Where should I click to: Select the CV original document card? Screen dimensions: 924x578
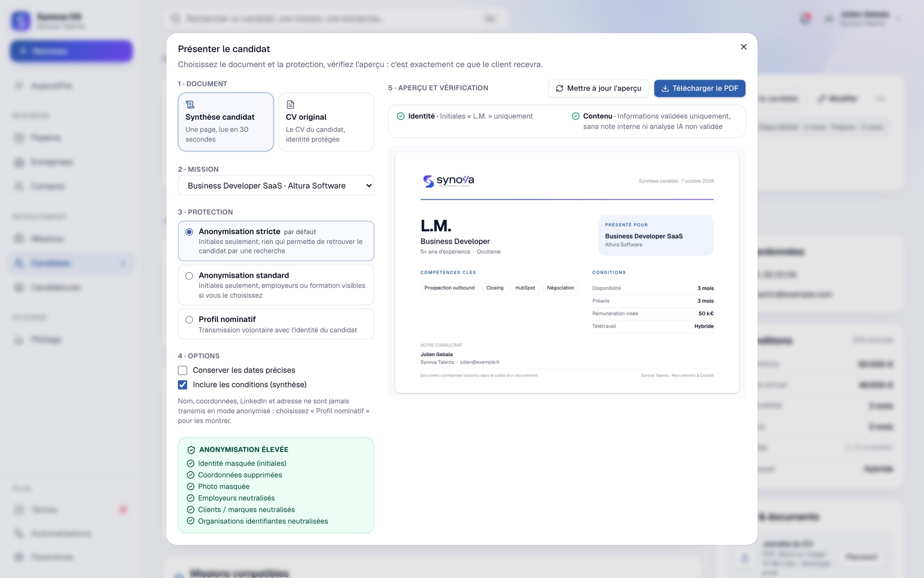click(326, 122)
